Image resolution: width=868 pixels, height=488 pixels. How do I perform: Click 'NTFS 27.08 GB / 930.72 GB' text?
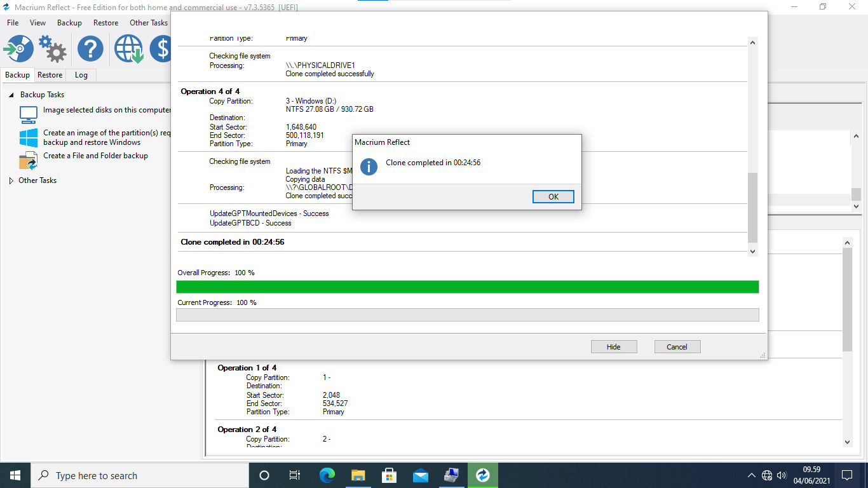pos(330,109)
